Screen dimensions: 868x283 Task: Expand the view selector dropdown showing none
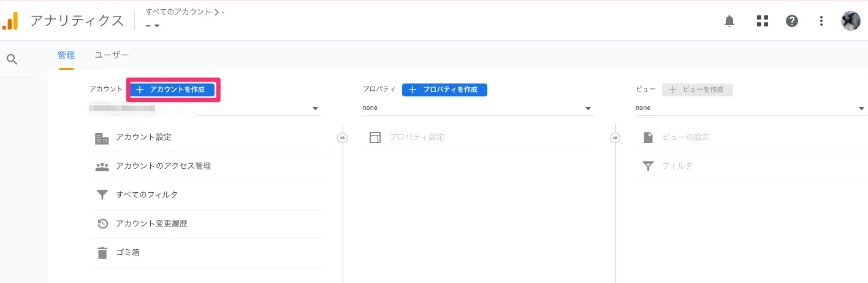[x=861, y=109]
